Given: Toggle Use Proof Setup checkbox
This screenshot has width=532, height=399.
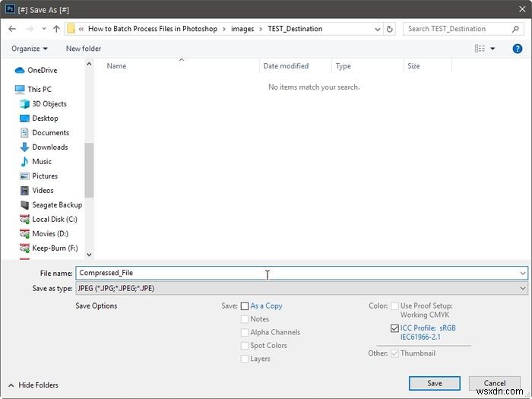Looking at the screenshot, I should click(x=394, y=306).
